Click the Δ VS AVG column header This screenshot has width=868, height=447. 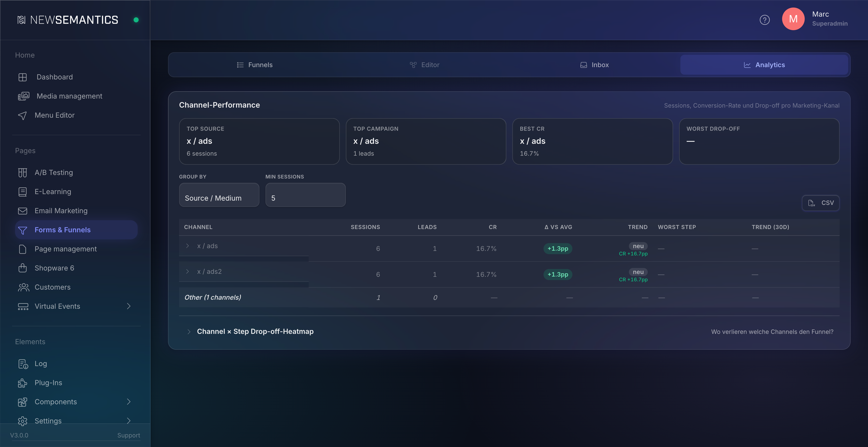558,227
